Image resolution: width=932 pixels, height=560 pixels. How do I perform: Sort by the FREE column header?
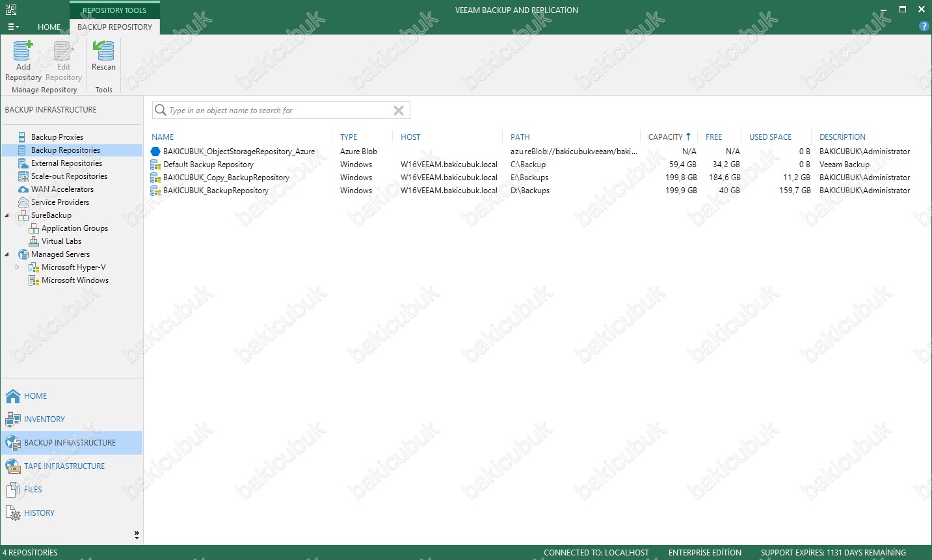point(713,137)
